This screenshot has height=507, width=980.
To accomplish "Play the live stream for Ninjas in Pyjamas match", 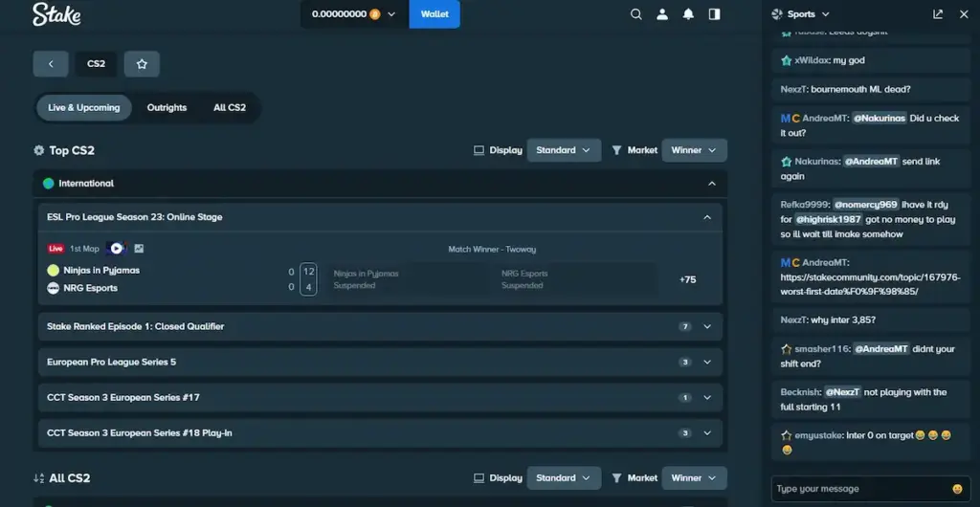I will (116, 249).
